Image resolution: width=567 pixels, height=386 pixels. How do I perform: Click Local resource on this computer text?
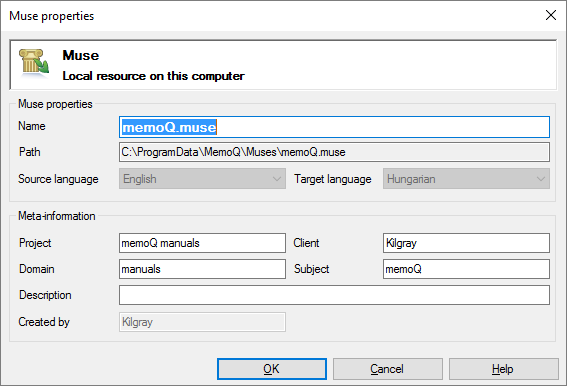pyautogui.click(x=153, y=76)
